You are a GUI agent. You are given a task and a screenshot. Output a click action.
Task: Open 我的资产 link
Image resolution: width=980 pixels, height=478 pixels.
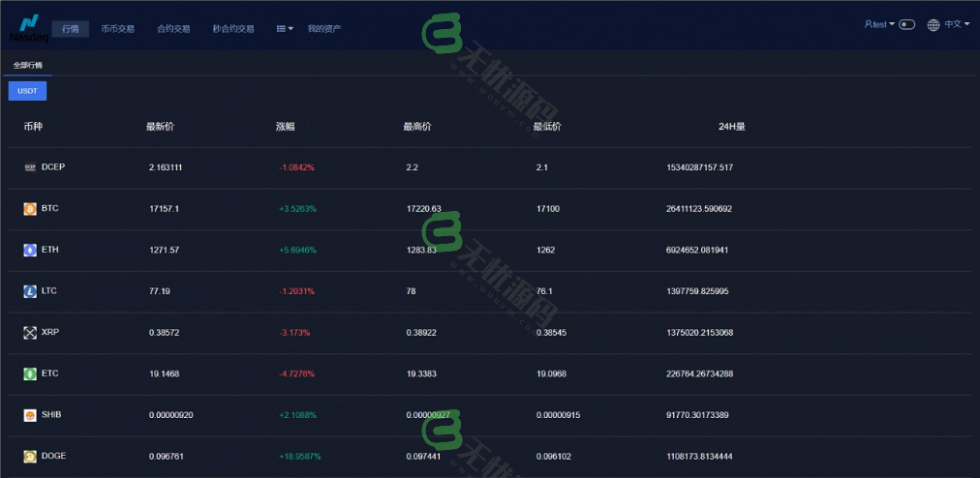point(324,29)
